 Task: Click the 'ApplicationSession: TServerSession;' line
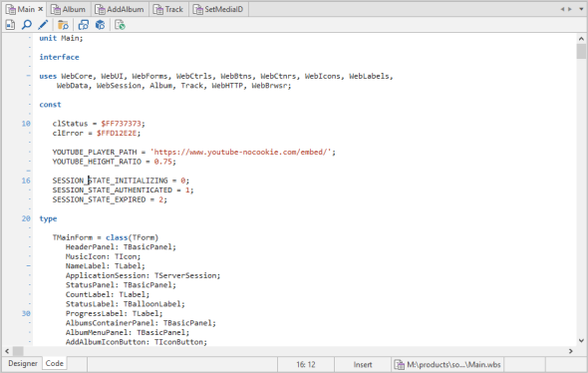tap(143, 275)
